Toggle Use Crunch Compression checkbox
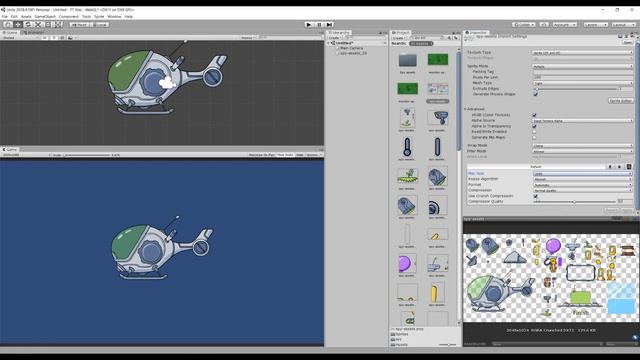 click(x=536, y=196)
